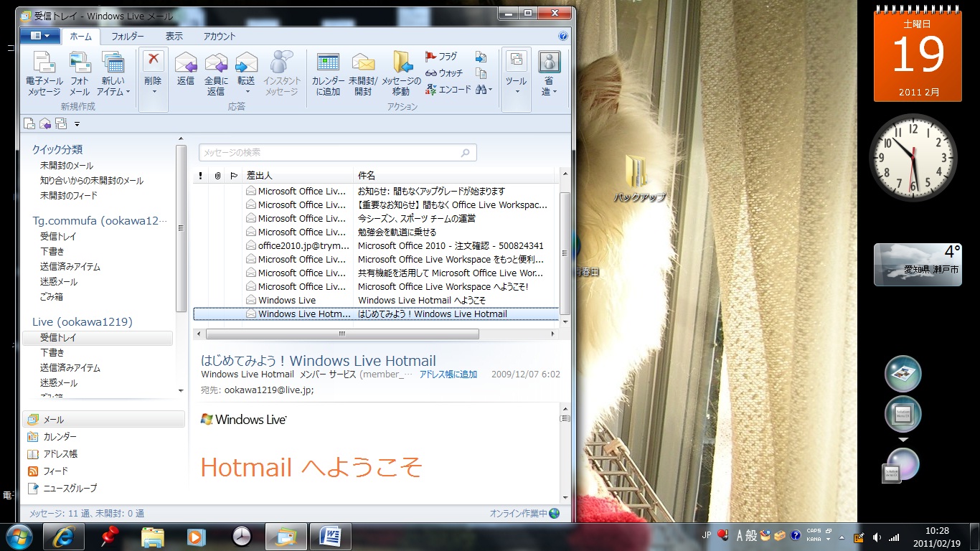Collapse the Live (ookawa1219) account header
980x551 pixels.
click(83, 321)
